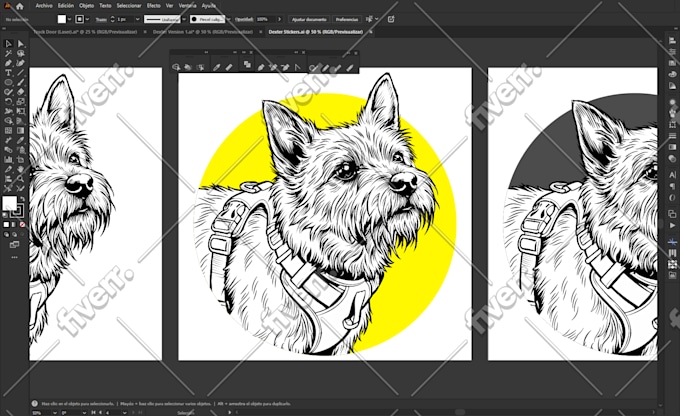This screenshot has width=680, height=416.
Task: Select the Paintbrush tool
Action: click(x=20, y=82)
